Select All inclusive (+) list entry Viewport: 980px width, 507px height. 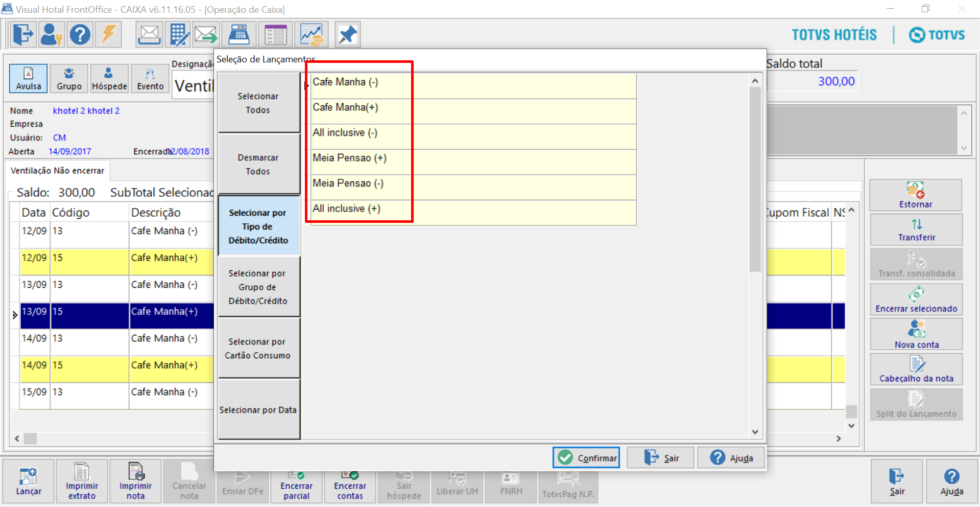point(473,213)
